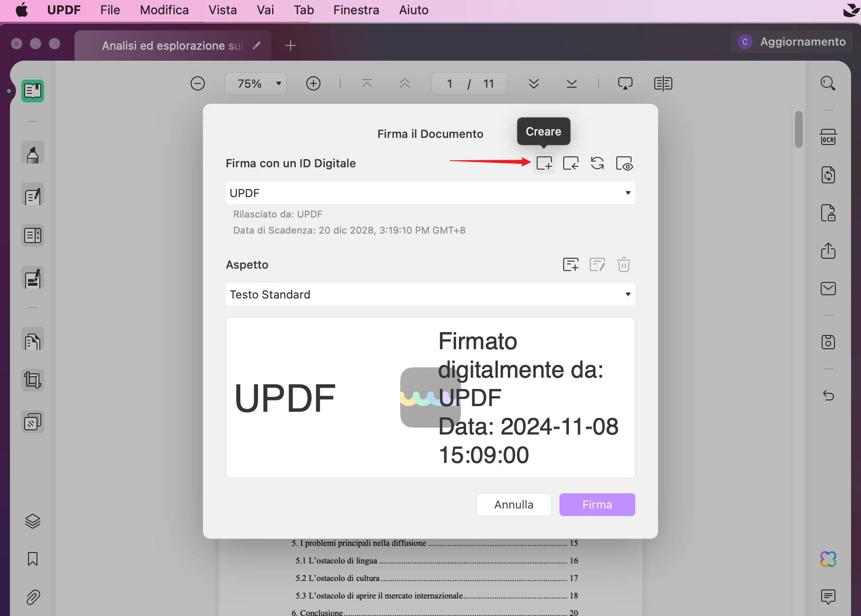Open the Testo Standard appearance dropdown
861x616 pixels.
(x=430, y=294)
